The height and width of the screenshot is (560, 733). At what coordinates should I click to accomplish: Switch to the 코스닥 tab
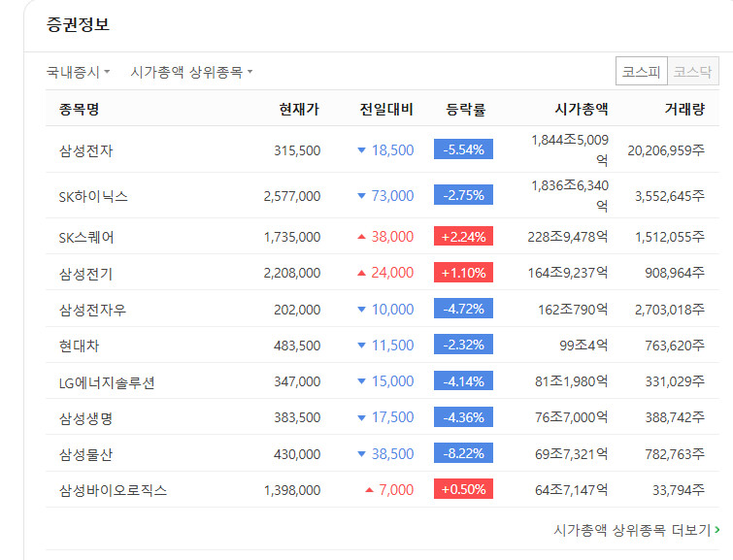(693, 72)
